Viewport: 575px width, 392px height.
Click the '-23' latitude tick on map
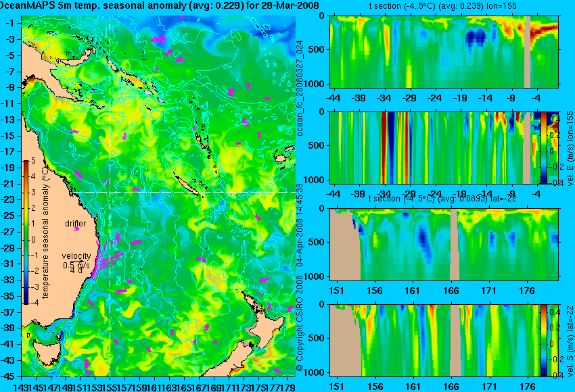[8, 199]
